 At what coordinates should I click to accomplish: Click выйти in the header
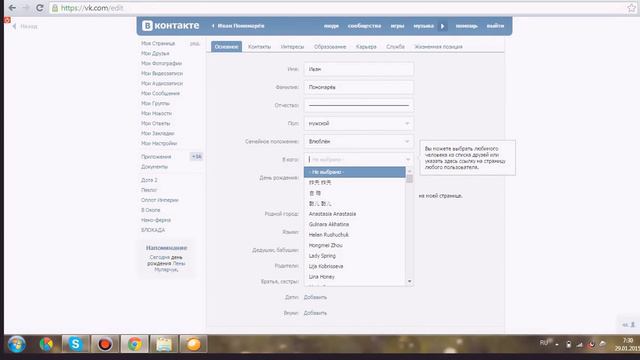(495, 26)
